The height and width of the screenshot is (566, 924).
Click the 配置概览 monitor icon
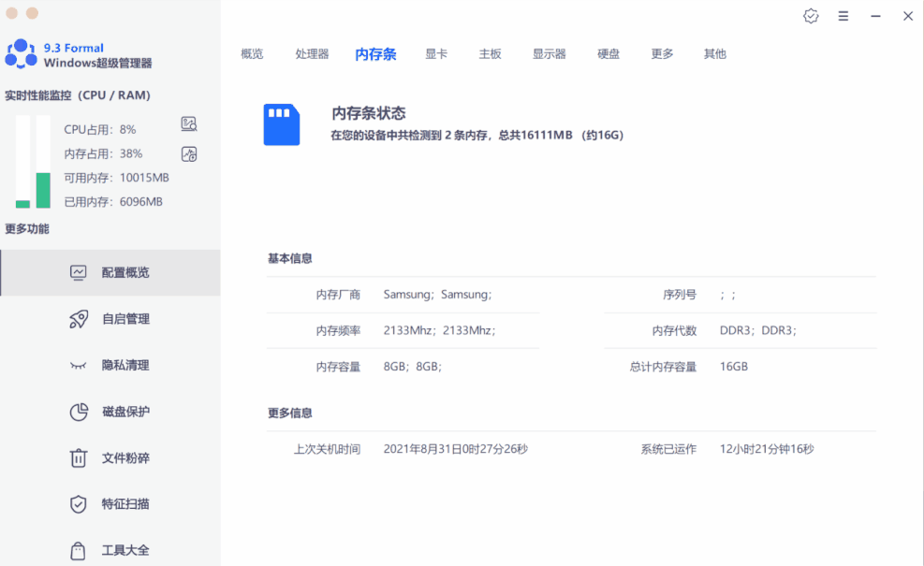(x=79, y=272)
